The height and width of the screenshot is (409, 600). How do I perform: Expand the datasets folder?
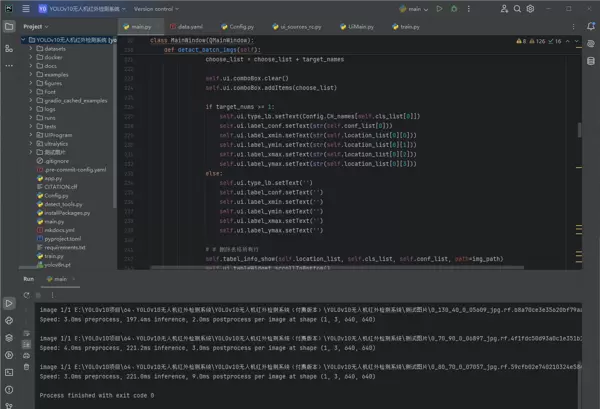point(33,48)
